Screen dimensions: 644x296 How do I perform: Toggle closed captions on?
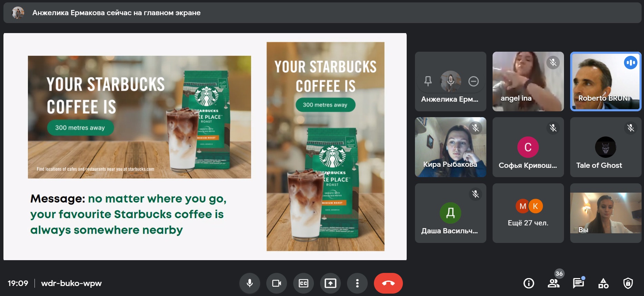(304, 283)
